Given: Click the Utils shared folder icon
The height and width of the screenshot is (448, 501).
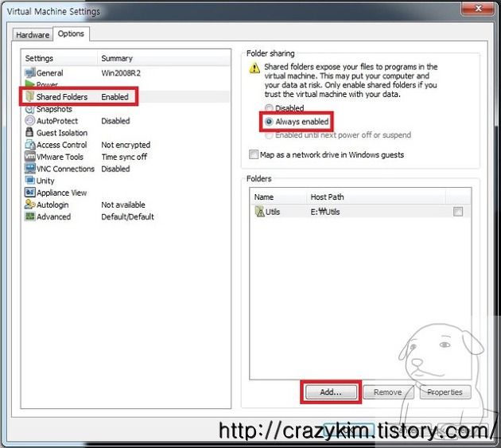Looking at the screenshot, I should [x=259, y=212].
